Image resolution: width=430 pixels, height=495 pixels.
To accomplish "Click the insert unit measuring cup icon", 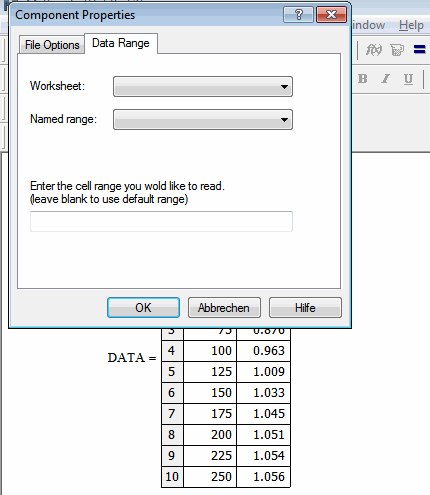I will 397,50.
